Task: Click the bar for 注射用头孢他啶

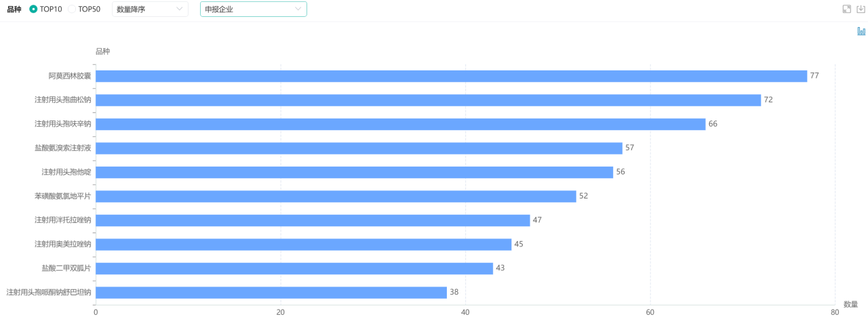Action: (354, 172)
